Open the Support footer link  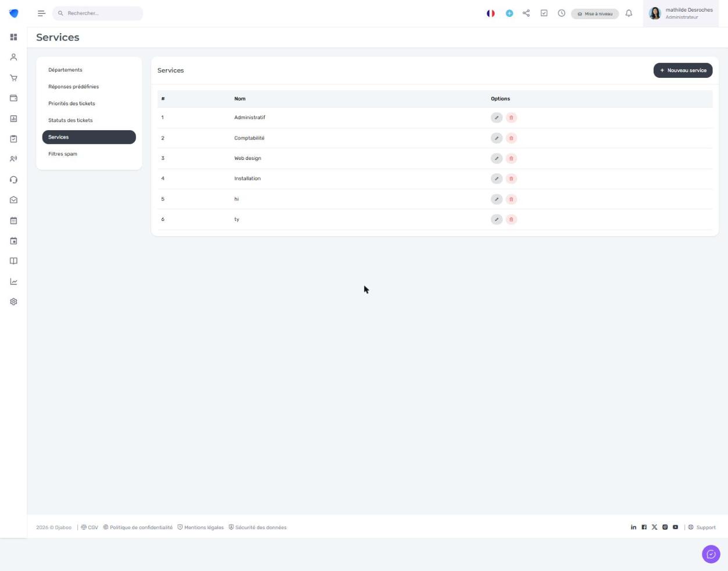click(702, 527)
